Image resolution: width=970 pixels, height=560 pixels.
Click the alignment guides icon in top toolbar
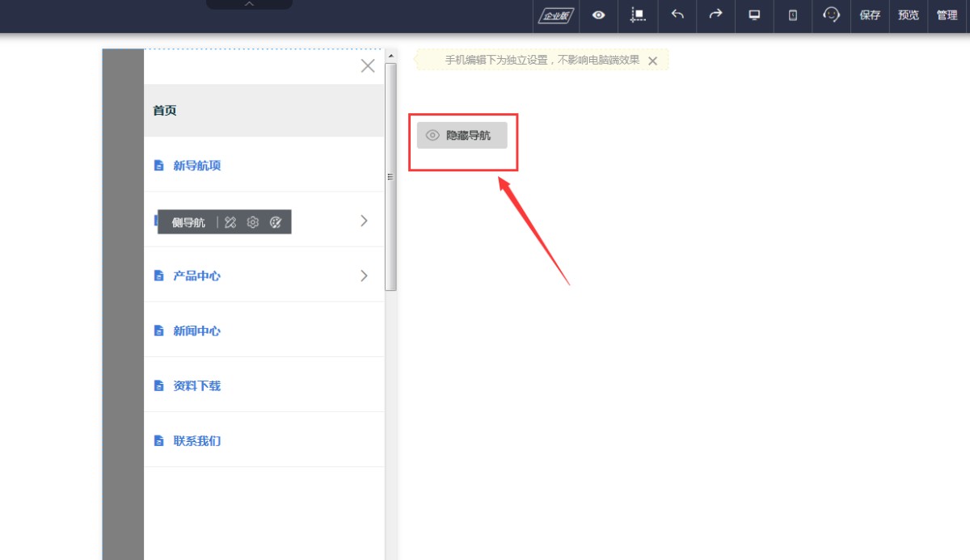click(638, 15)
